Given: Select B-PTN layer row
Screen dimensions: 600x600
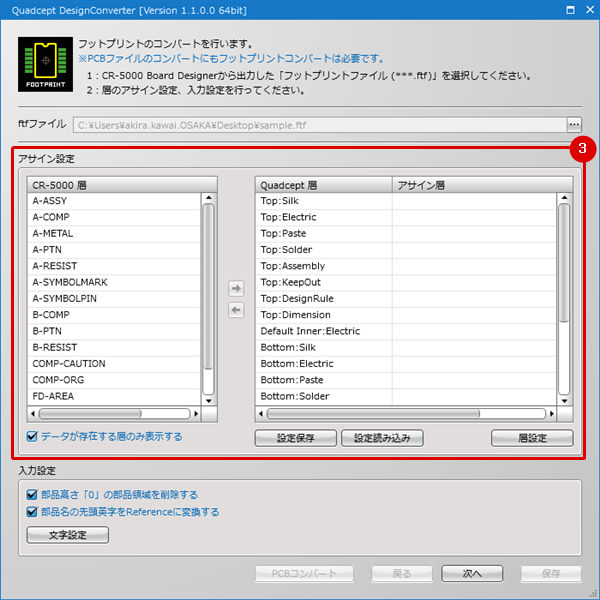Looking at the screenshot, I should (x=114, y=331).
